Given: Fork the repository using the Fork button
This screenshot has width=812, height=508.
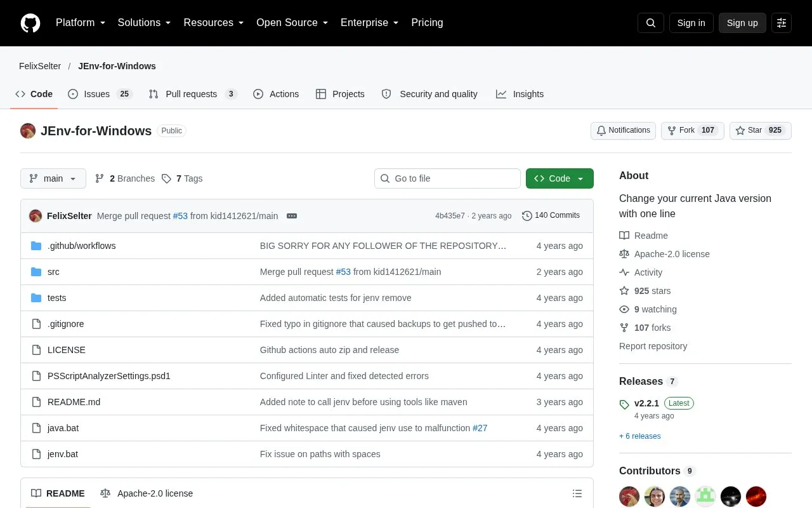Looking at the screenshot, I should click(x=693, y=131).
